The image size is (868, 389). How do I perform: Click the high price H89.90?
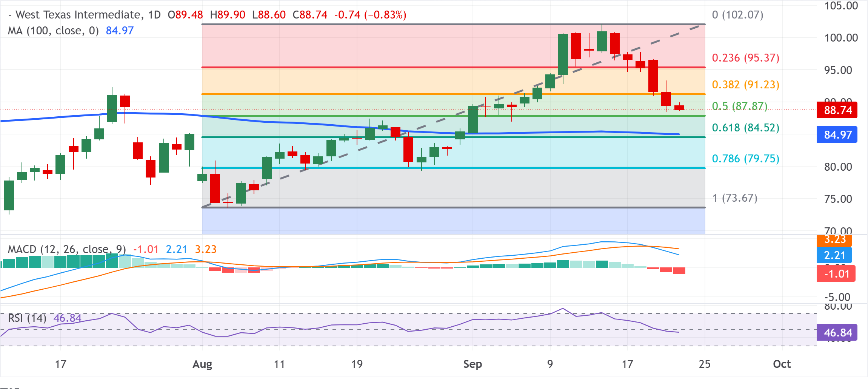(x=228, y=15)
